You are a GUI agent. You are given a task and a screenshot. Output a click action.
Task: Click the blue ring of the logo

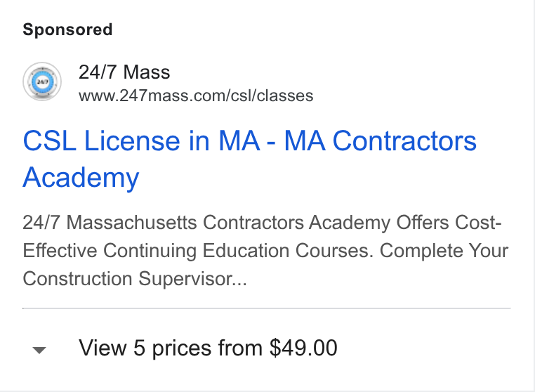[34, 81]
